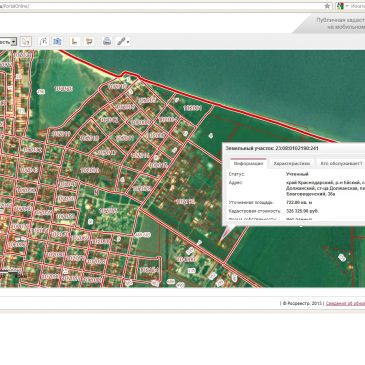365x365 pixels.
Task: Open the search engine selector icon
Action: coord(341,6)
